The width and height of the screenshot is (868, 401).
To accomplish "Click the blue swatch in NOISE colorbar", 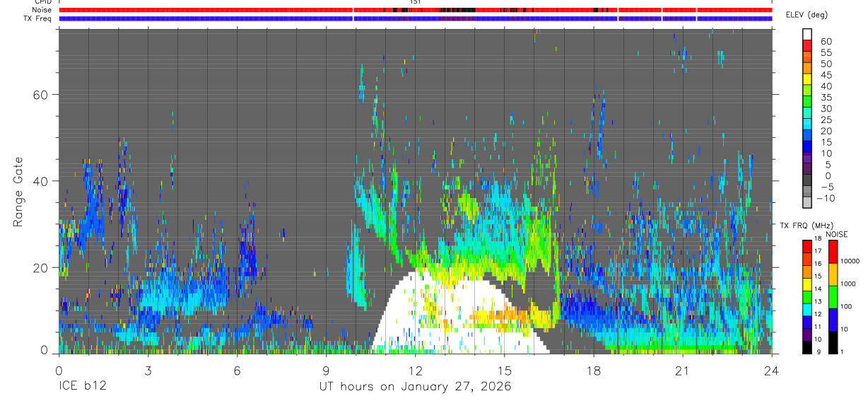I will pyautogui.click(x=832, y=320).
